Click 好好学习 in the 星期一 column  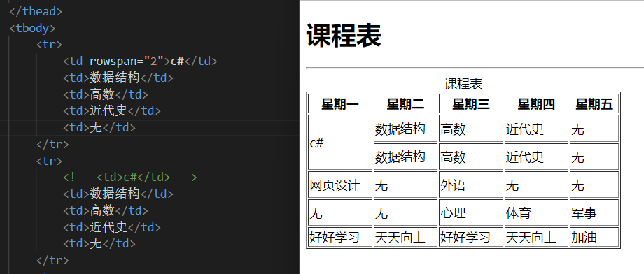point(340,237)
